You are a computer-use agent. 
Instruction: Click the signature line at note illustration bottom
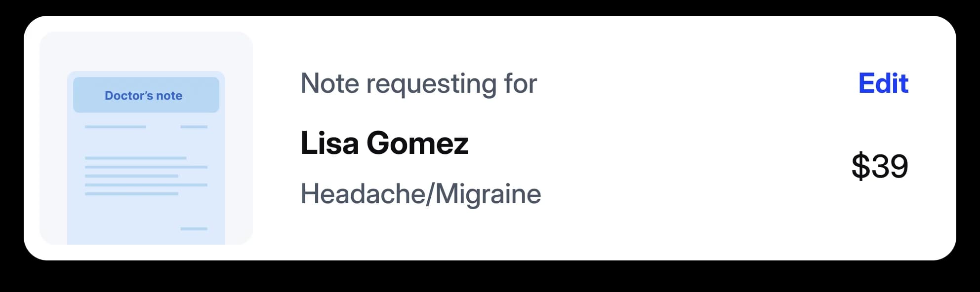click(x=194, y=229)
